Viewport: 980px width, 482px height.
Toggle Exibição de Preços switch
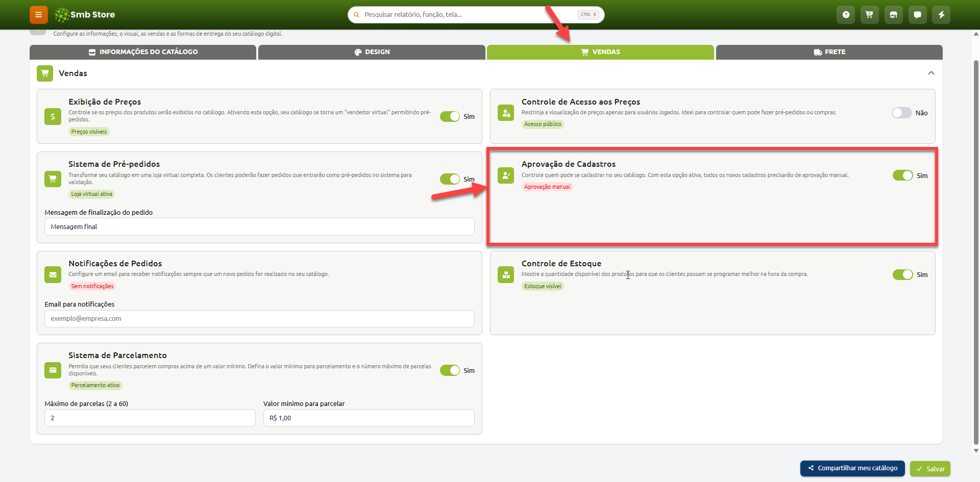click(450, 117)
